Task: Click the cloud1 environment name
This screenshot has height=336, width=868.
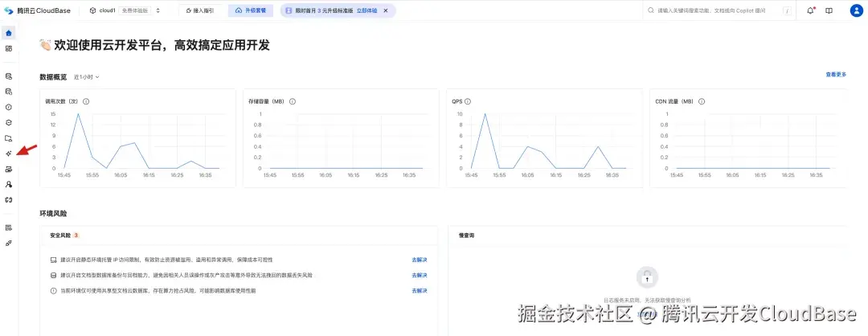Action: tap(108, 10)
